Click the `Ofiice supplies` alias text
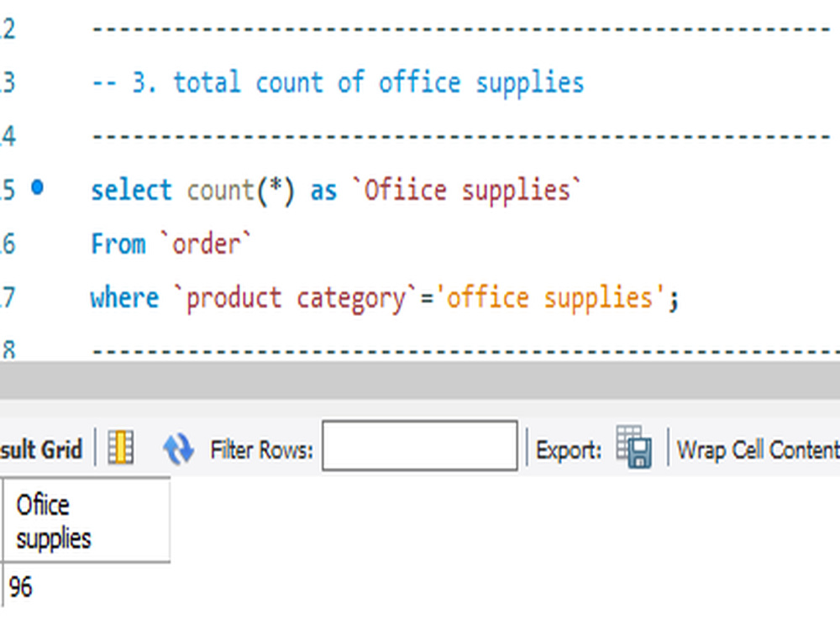840x630 pixels. coord(466,191)
